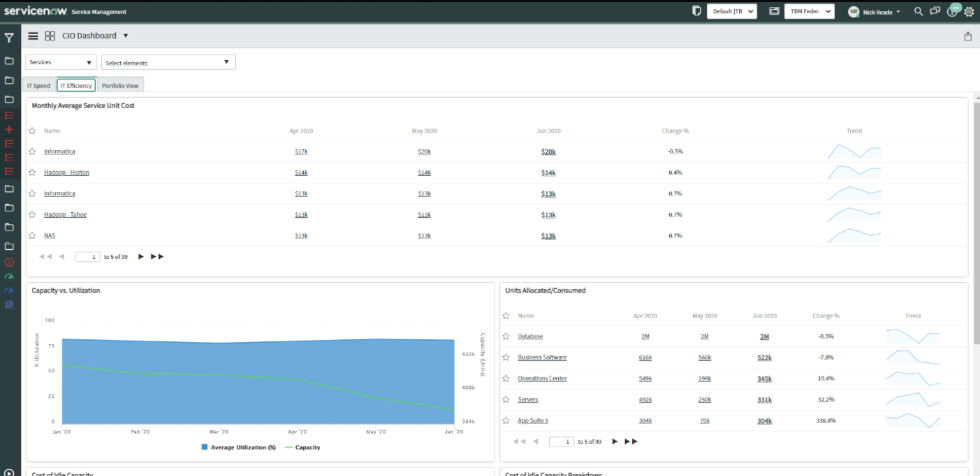Image resolution: width=980 pixels, height=476 pixels.
Task: Expand the CIO Dashboard title dropdown arrow
Action: click(126, 36)
